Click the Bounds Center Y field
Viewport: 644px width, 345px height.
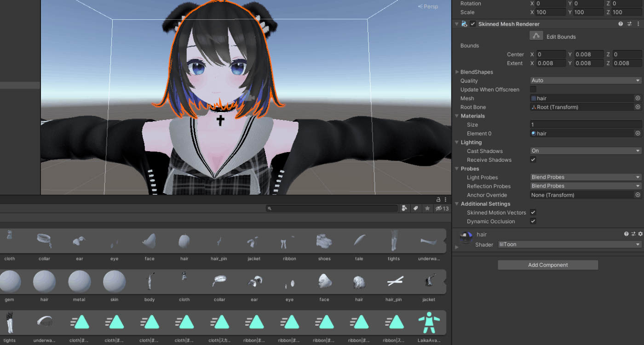click(589, 54)
